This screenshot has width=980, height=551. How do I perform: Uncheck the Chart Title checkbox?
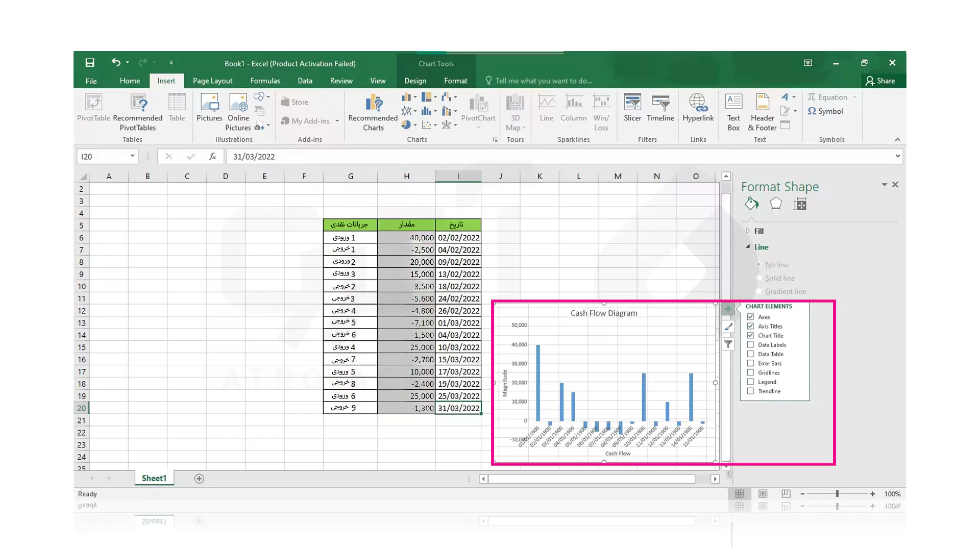coord(750,335)
